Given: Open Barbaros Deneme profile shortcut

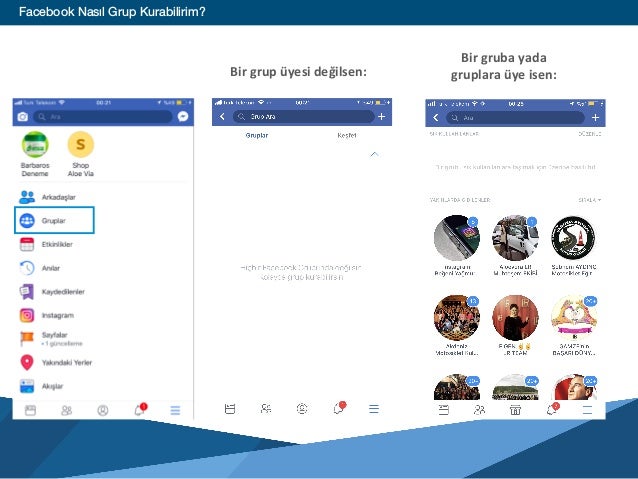Looking at the screenshot, I should 35,155.
